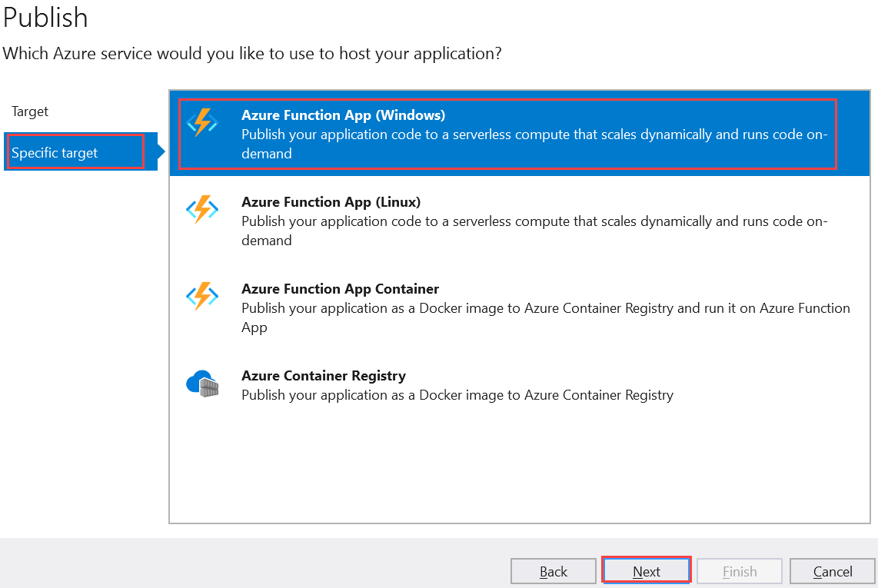Click the Linux function app description text
Viewport: 878px width, 588px height.
pos(534,231)
